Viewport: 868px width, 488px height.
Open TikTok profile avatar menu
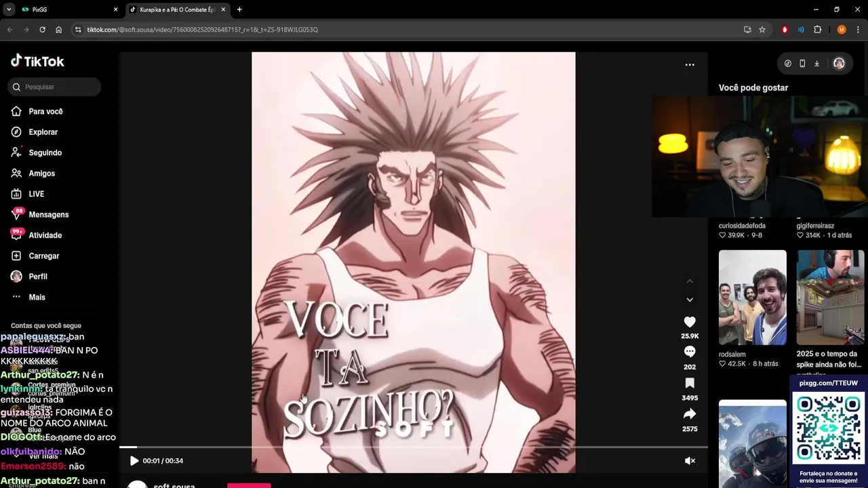(839, 64)
